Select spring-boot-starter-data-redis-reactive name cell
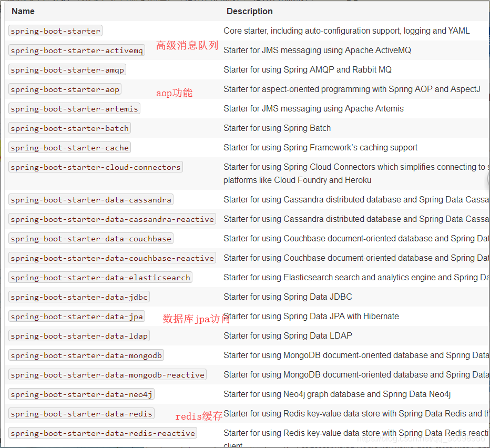Image resolution: width=490 pixels, height=448 pixels. 103,433
